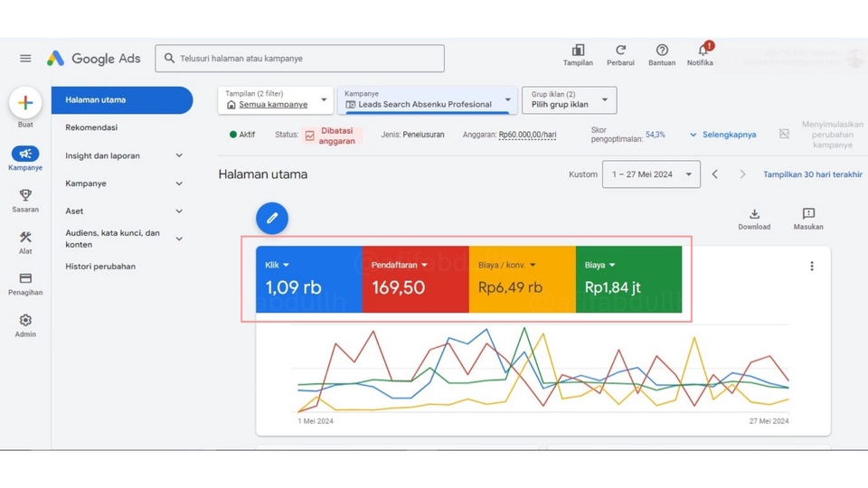This screenshot has height=488, width=868.
Task: Open the hamburger main menu
Action: [25, 59]
